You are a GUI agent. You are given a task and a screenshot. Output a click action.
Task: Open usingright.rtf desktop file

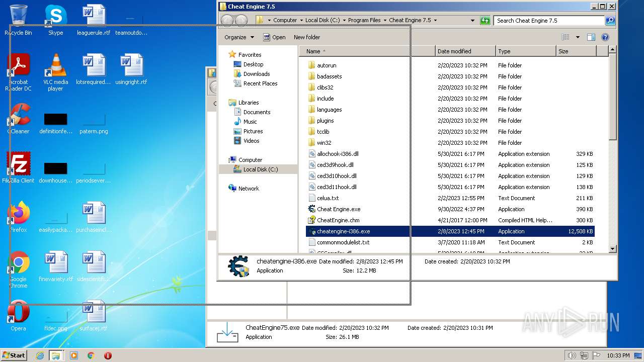point(131,69)
